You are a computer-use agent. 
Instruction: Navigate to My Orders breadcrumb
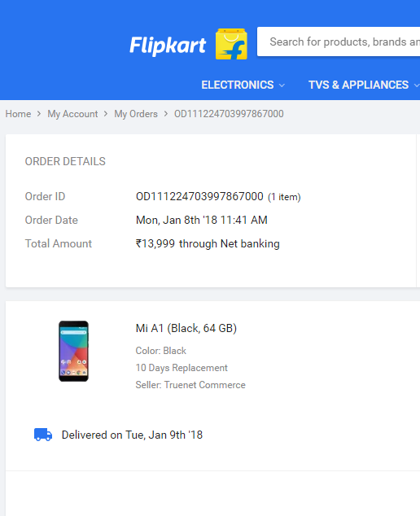click(136, 114)
